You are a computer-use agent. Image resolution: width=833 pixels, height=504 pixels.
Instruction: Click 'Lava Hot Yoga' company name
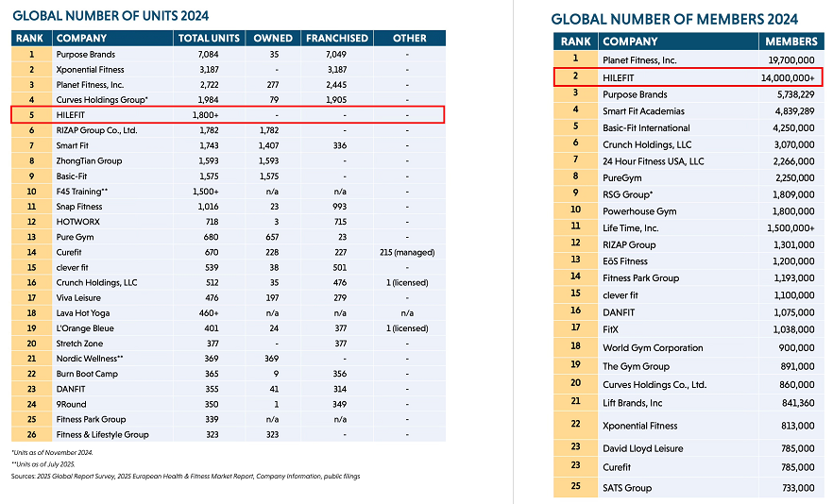(x=82, y=313)
